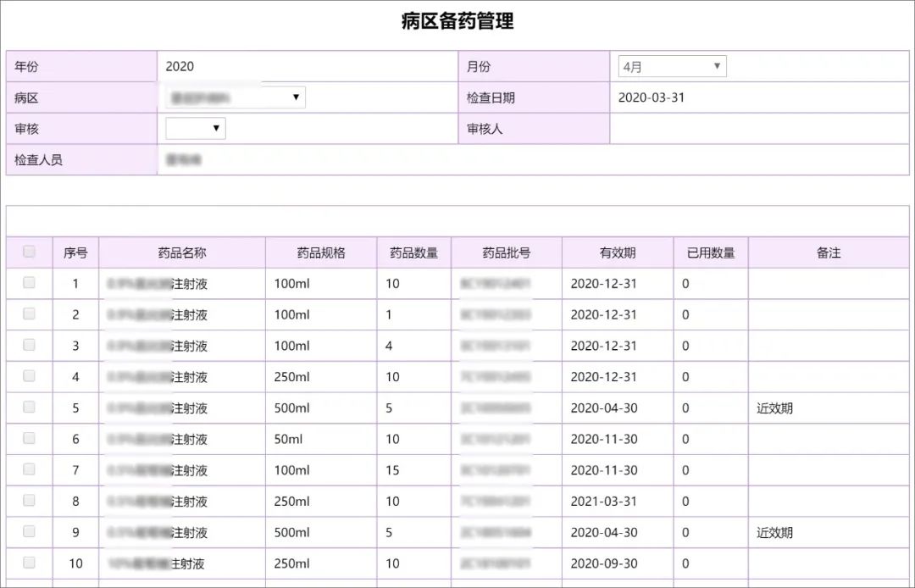Click expiry date 2020-11-30 in row 6
Viewport: 915px width, 588px height.
(x=603, y=439)
